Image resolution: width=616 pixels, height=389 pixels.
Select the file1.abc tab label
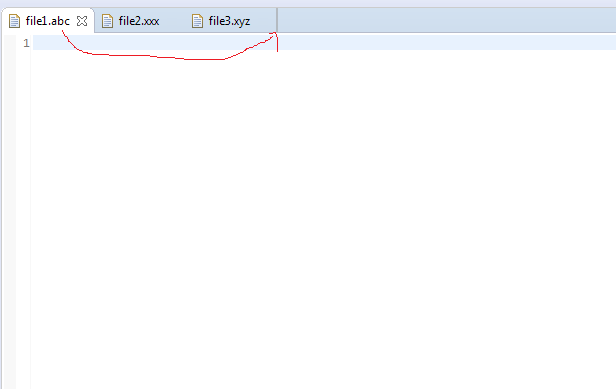pos(48,21)
